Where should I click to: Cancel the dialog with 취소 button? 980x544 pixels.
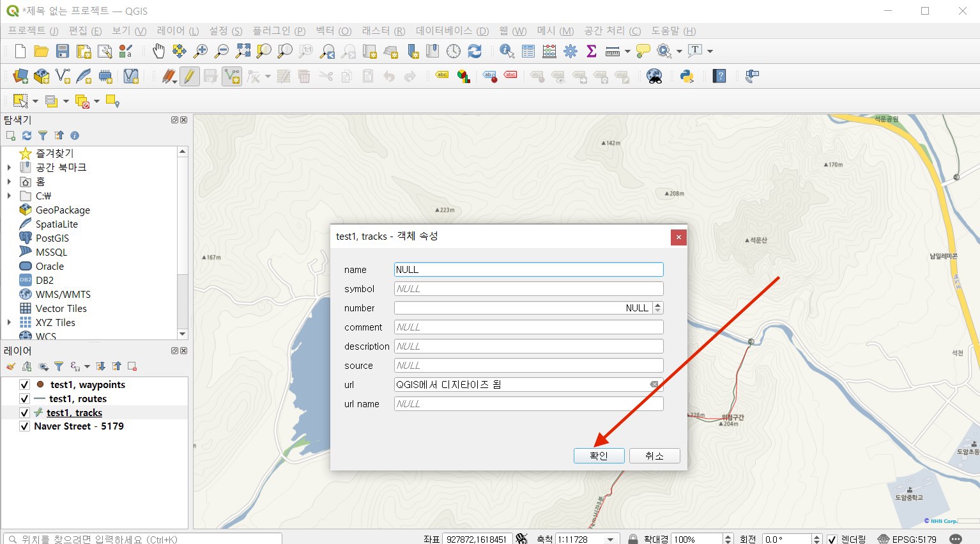(x=654, y=456)
